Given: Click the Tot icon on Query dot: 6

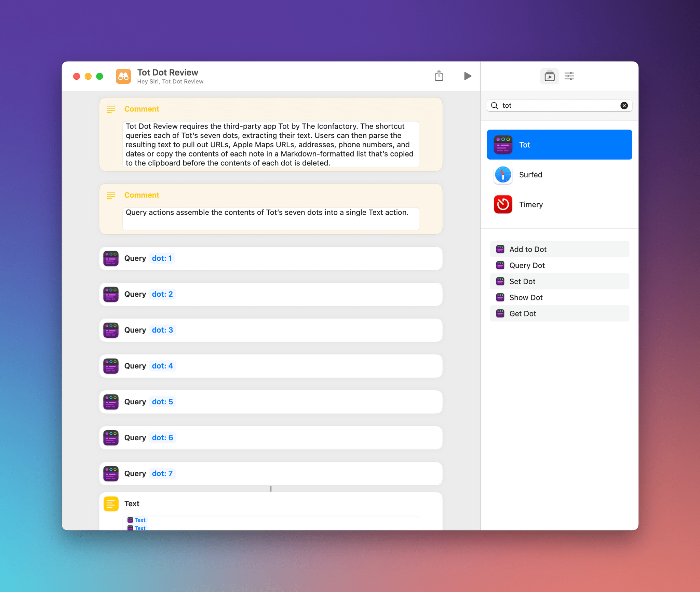Looking at the screenshot, I should coord(111,438).
